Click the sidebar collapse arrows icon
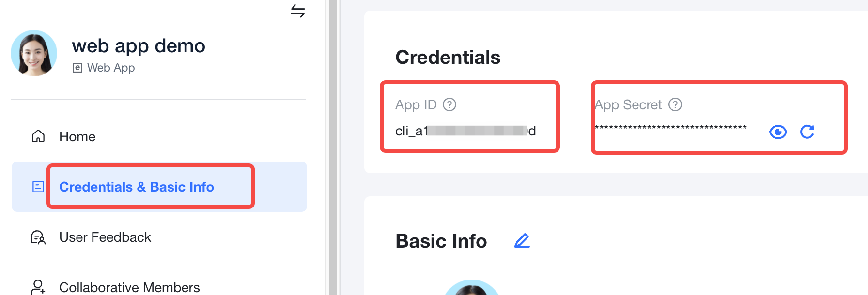 coord(298,11)
